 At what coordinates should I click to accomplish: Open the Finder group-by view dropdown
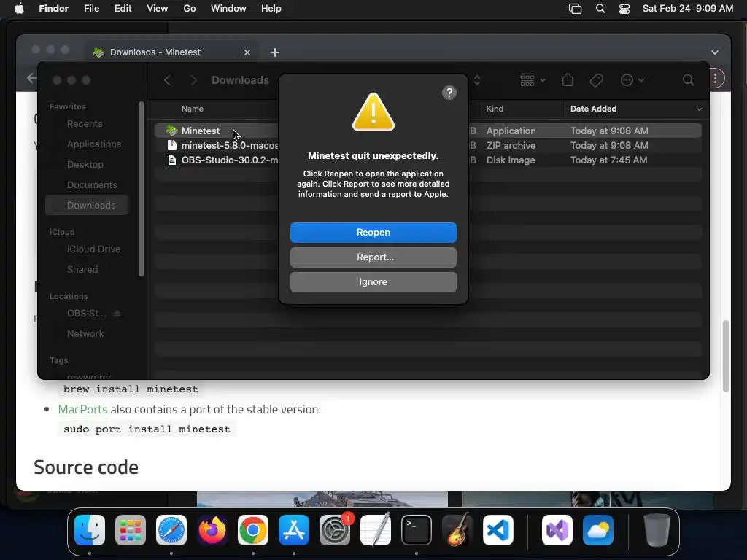coord(533,80)
